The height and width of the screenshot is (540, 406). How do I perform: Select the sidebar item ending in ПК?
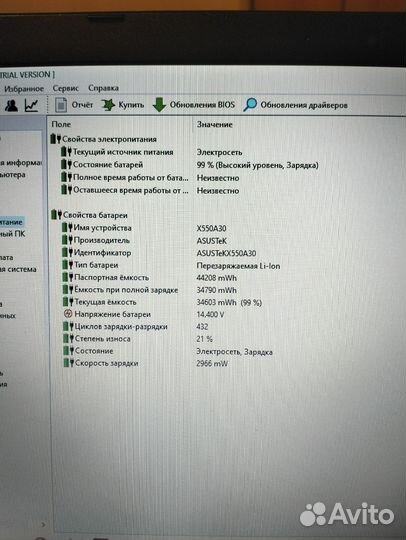[x=13, y=234]
